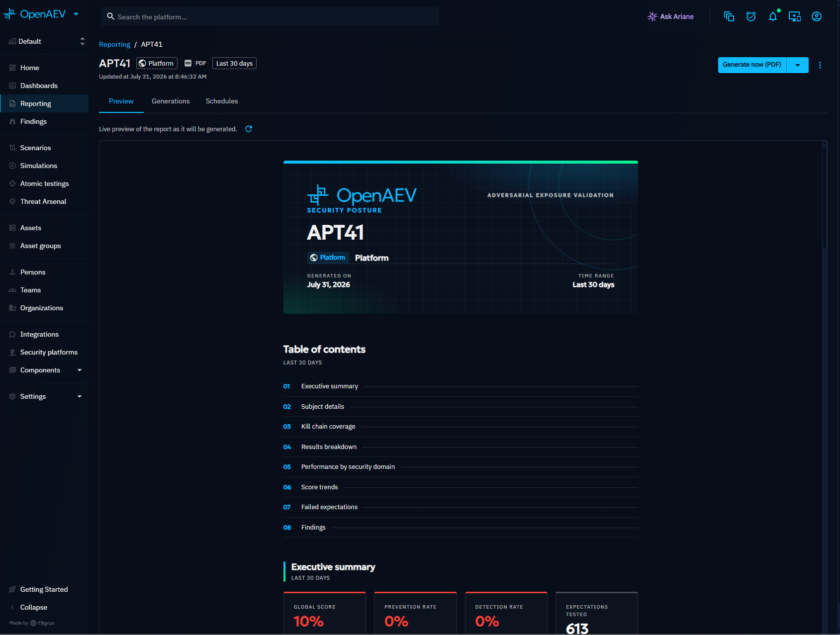This screenshot has height=635, width=840.
Task: Open the three-dot more options menu
Action: [820, 65]
